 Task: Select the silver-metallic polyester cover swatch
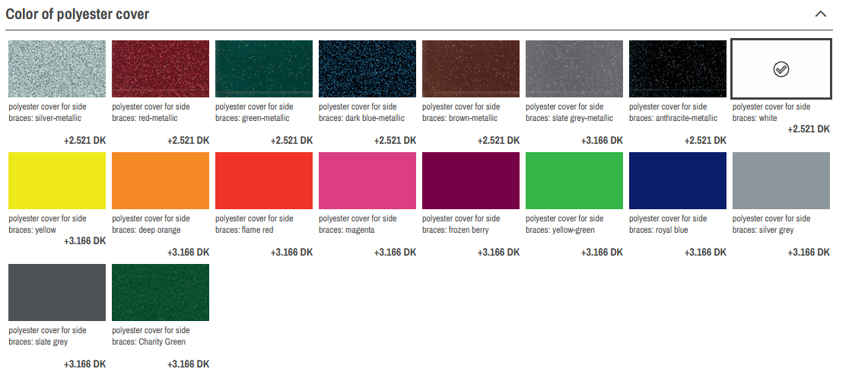point(57,68)
